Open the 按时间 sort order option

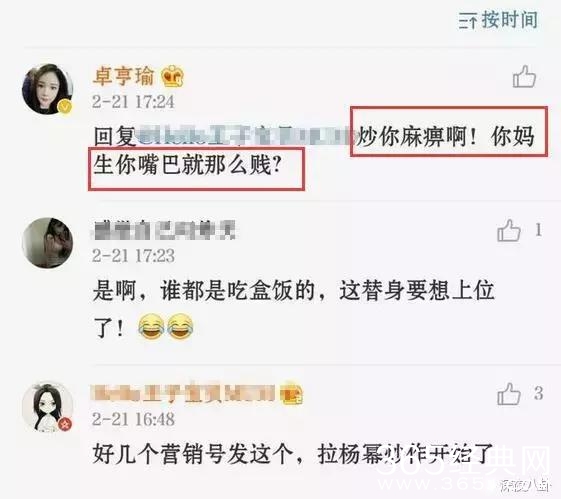(498, 20)
